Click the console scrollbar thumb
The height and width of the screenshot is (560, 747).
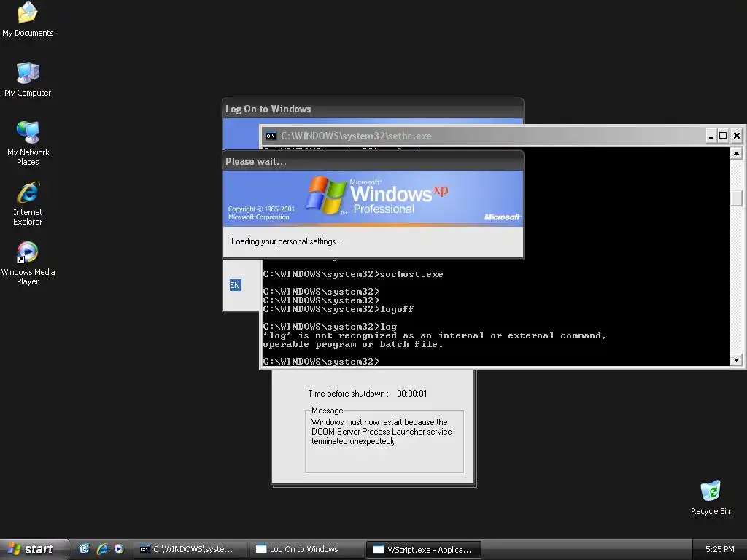coord(736,198)
